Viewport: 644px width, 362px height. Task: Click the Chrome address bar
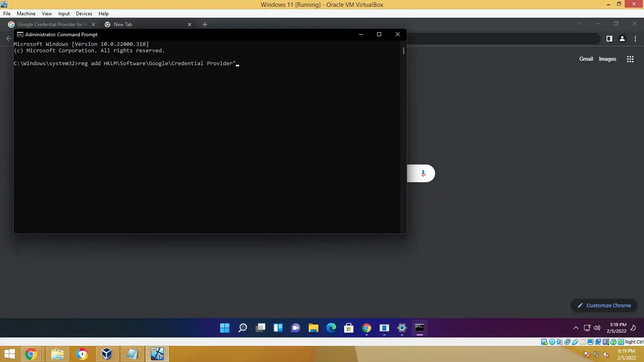click(503, 39)
